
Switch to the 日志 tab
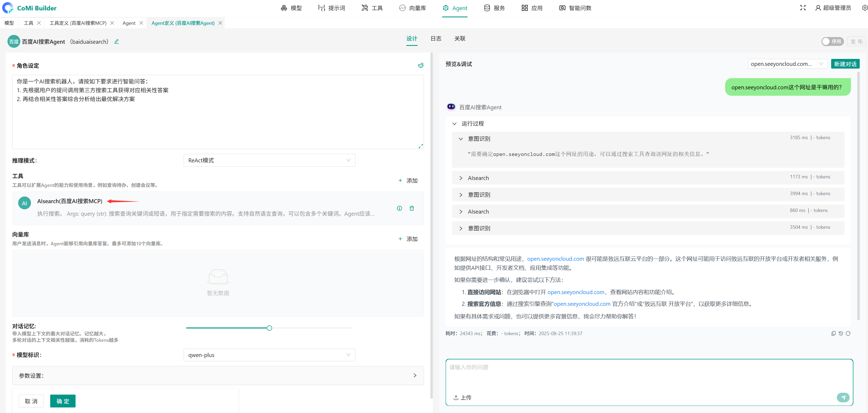click(435, 38)
